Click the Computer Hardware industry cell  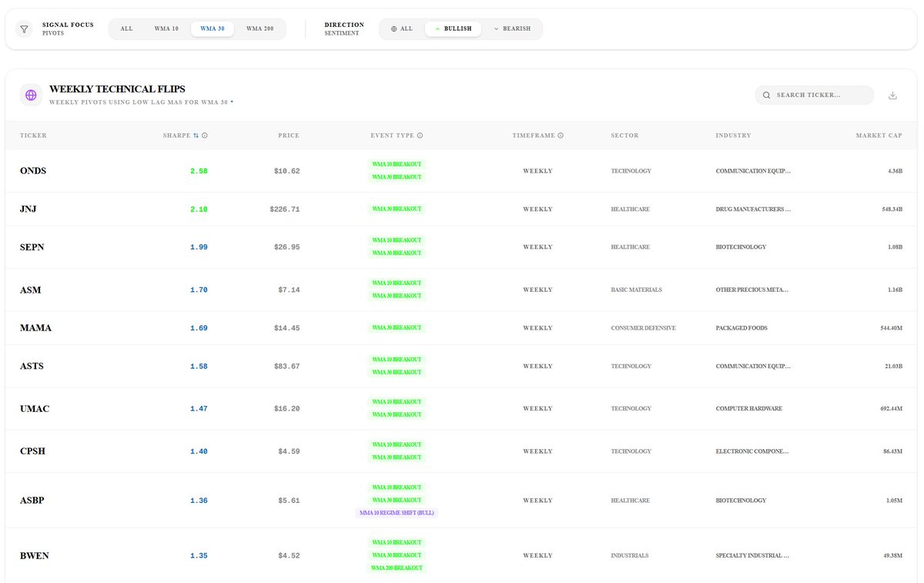click(748, 409)
